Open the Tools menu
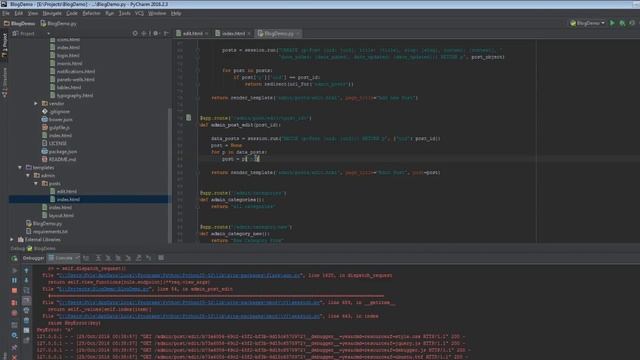 (x=124, y=13)
